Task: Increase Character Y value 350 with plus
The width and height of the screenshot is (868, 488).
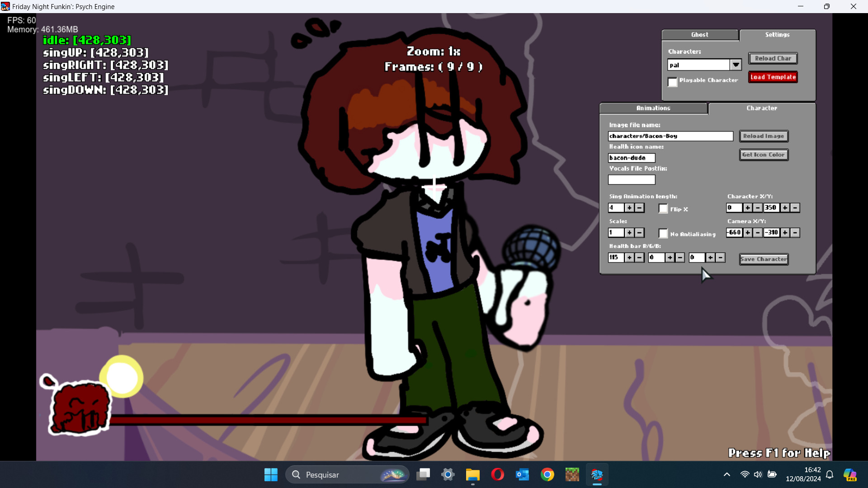Action: 785,208
